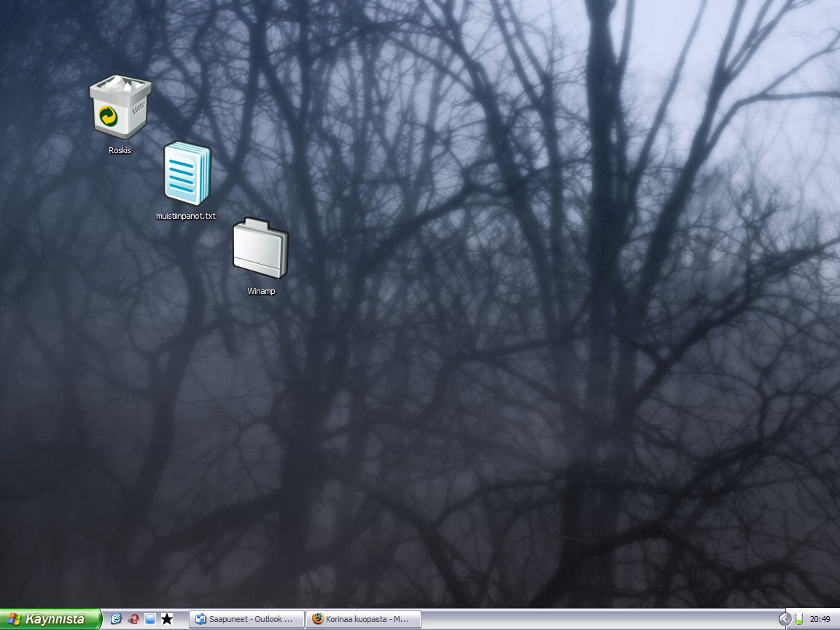The image size is (840, 630).
Task: Click the black star quick launch icon
Action: 167,619
